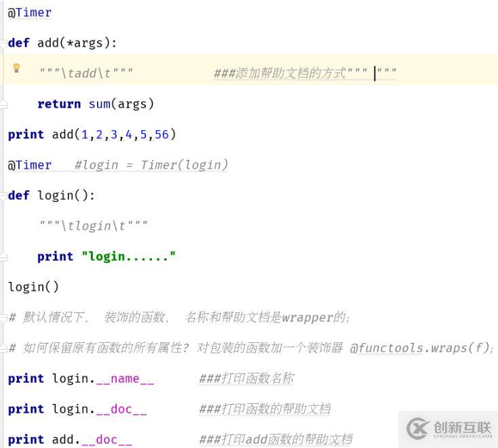The image size is (498, 448).
Task: Click fold end marker beside 'return sum(args)'
Action: point(3,104)
